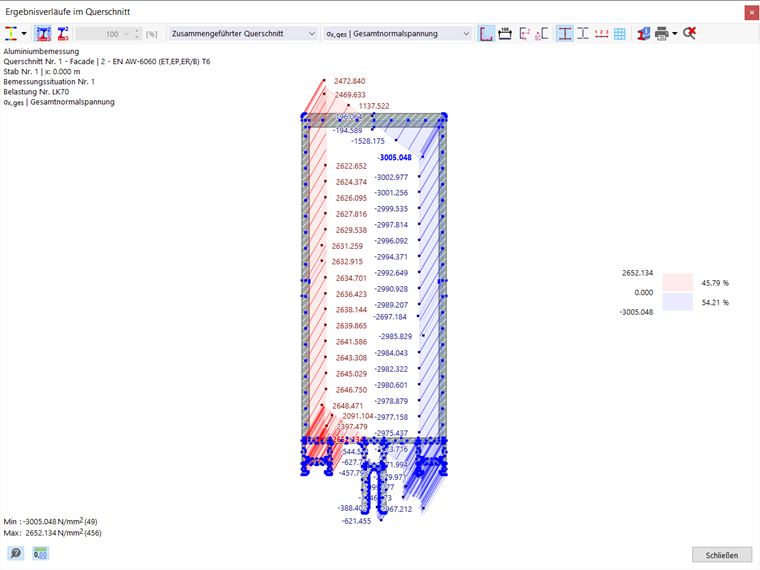Screen dimensions: 760x570
Task: Click the Aluminiumbemessung header text
Action: [x=41, y=51]
